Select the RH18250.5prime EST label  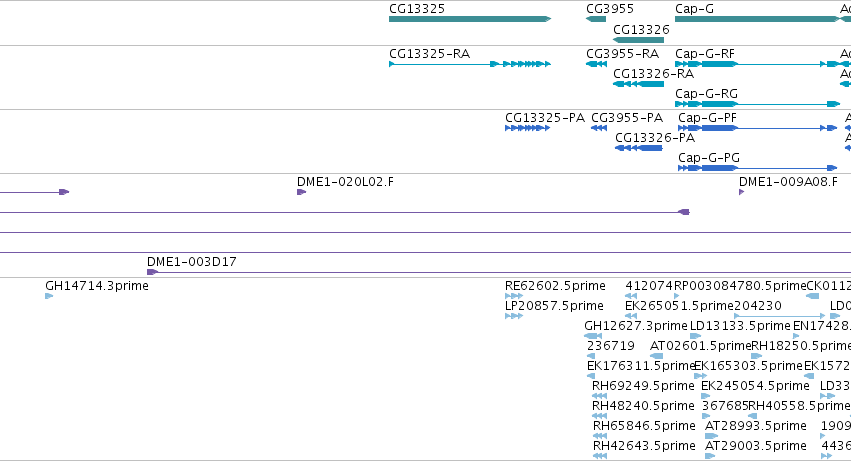(801, 346)
